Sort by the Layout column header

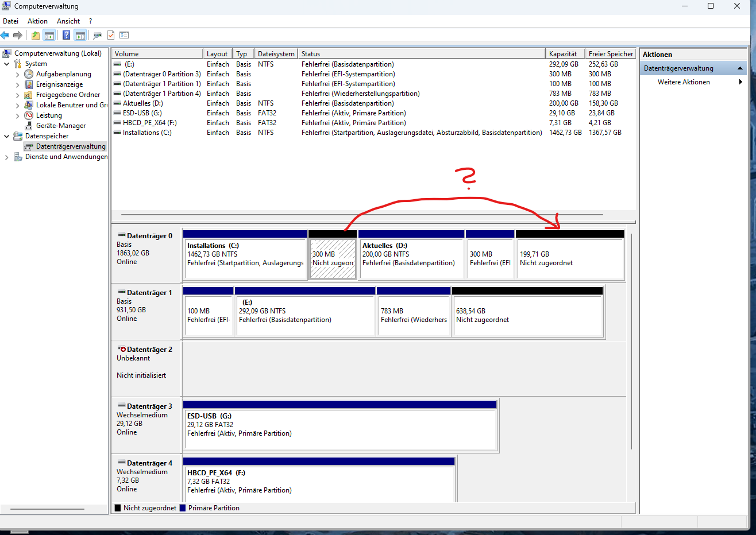click(x=218, y=54)
